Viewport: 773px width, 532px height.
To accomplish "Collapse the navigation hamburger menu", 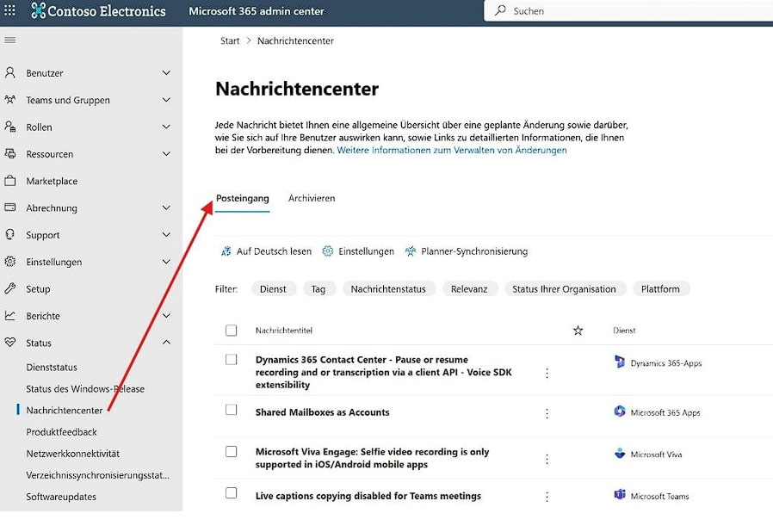I will point(9,40).
